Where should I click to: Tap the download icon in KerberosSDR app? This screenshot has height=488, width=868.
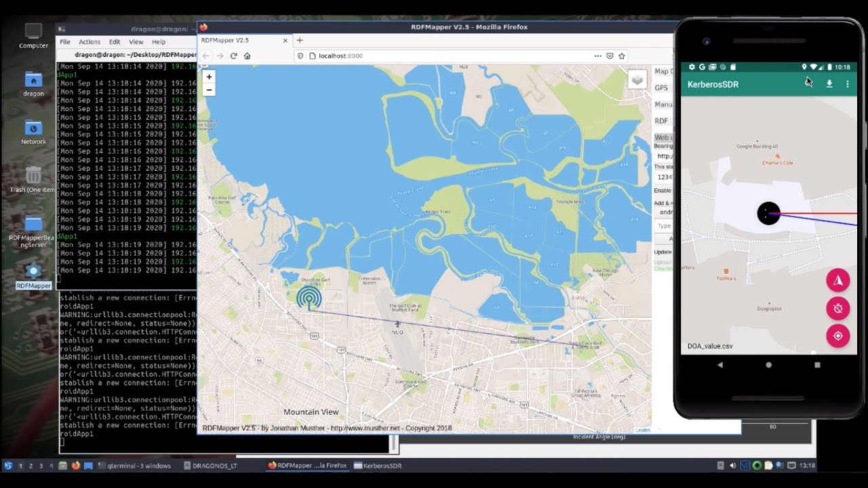coord(829,84)
